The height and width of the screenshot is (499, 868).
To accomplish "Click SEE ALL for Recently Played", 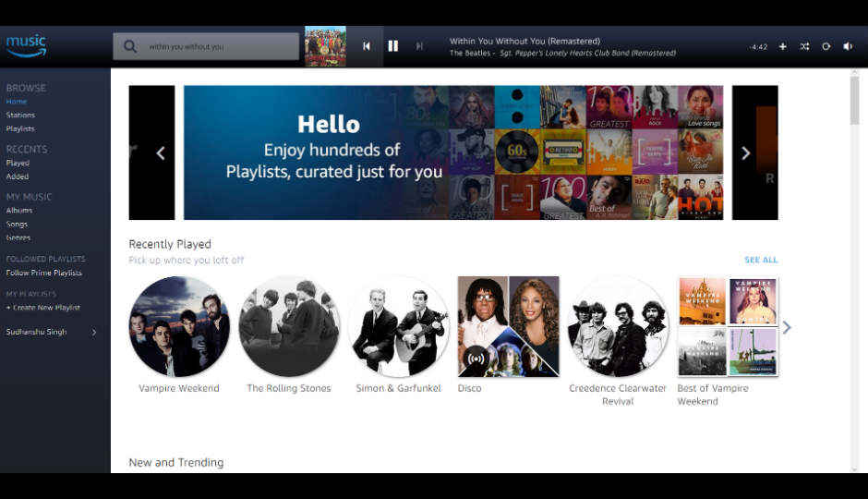I will point(761,260).
